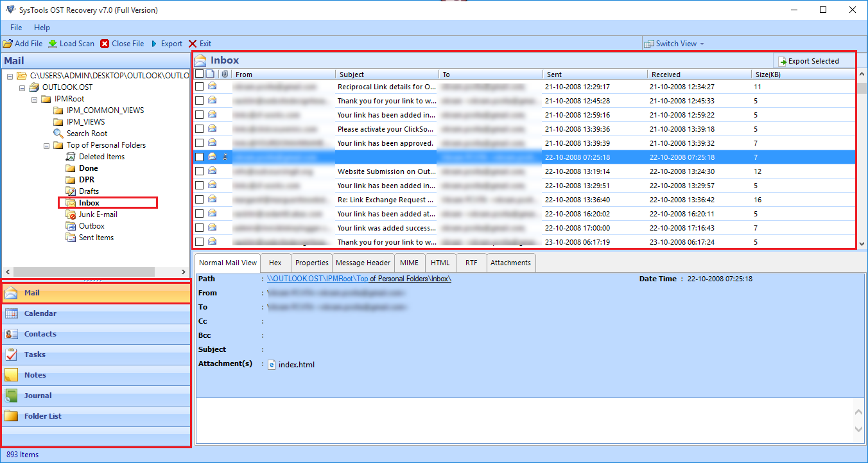Switch to the Hex tab
Viewport: 868px width, 463px height.
tap(275, 263)
